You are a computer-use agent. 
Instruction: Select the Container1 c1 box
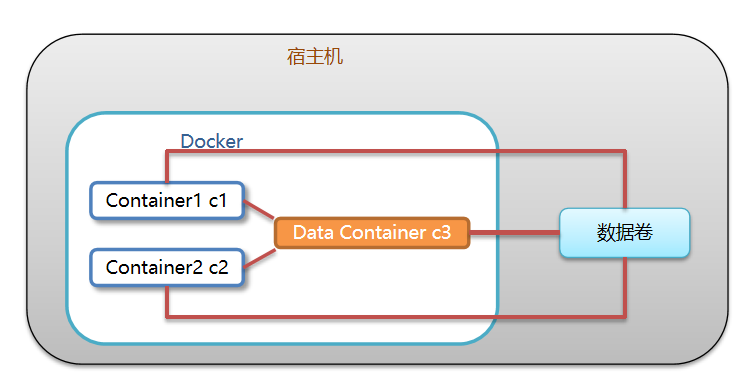(167, 200)
